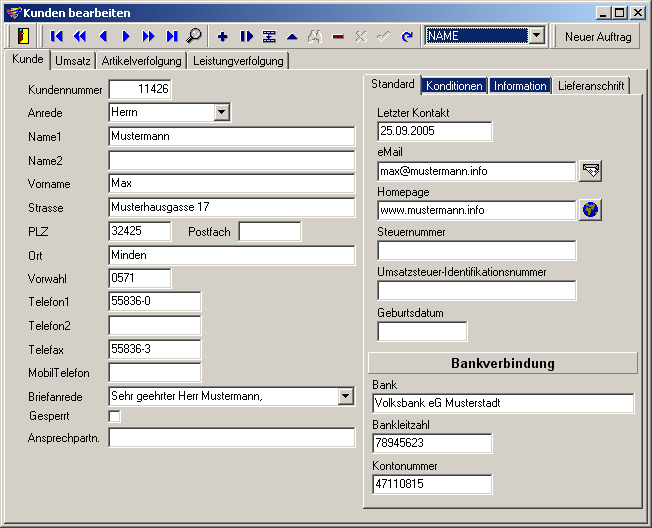652x528 pixels.
Task: Expand the Briefanrede dropdown
Action: click(x=345, y=396)
